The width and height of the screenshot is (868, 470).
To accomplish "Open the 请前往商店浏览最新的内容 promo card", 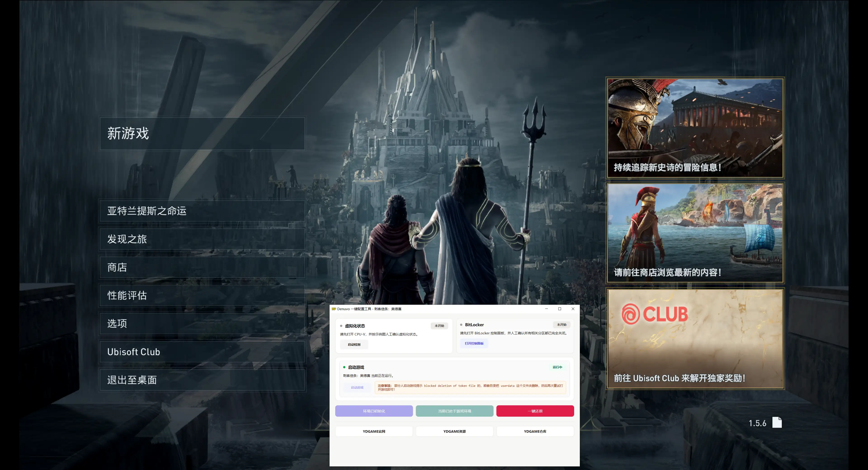I will pyautogui.click(x=695, y=233).
